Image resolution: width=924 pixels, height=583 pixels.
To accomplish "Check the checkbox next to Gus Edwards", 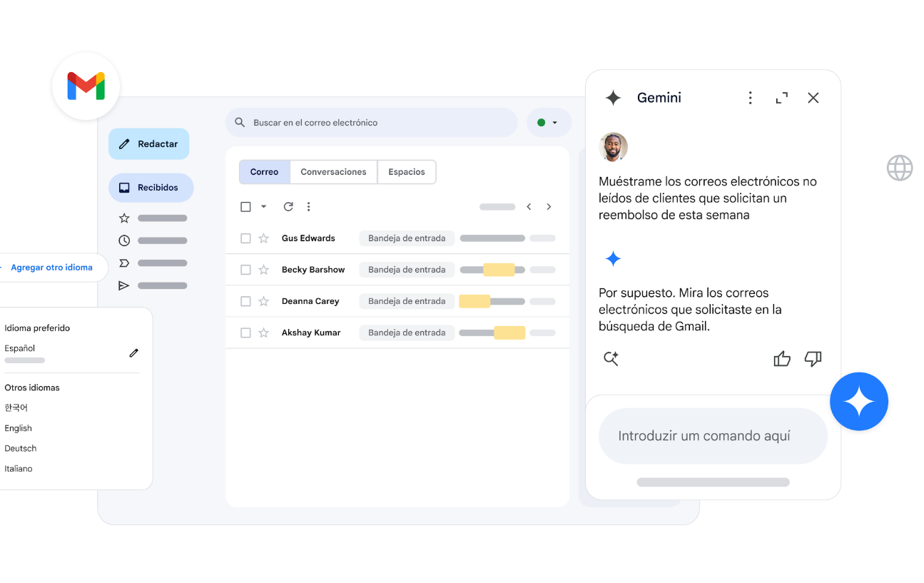I will point(245,238).
